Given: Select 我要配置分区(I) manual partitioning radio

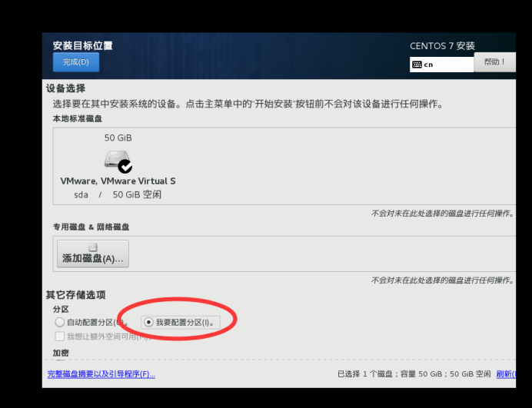Looking at the screenshot, I should pos(148,322).
